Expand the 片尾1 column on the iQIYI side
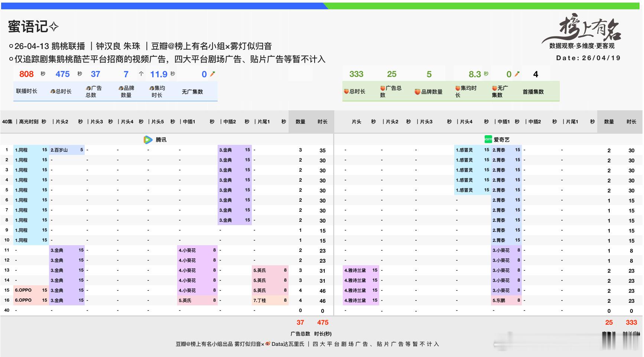Viewport: 644px width, 357px height. (572, 121)
